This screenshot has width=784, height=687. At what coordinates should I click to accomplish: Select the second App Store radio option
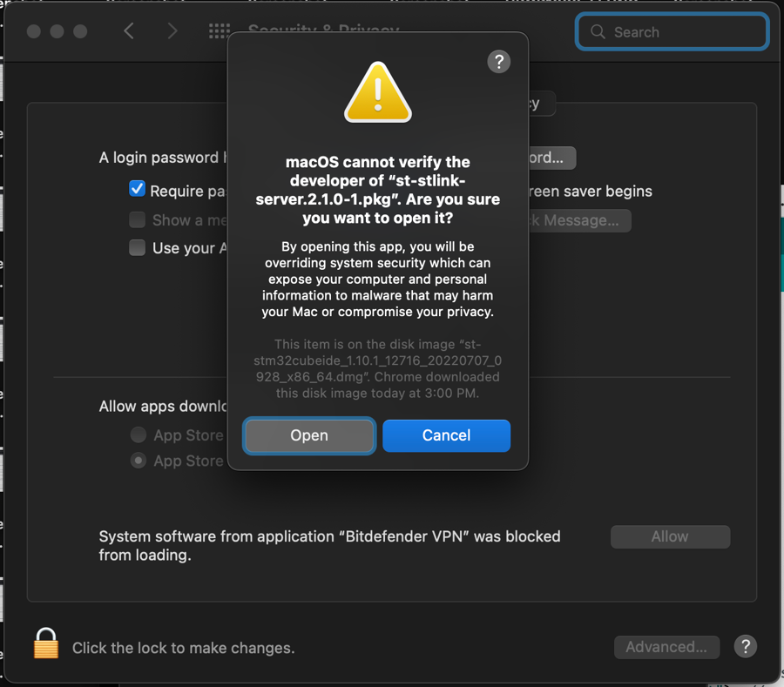pos(138,461)
